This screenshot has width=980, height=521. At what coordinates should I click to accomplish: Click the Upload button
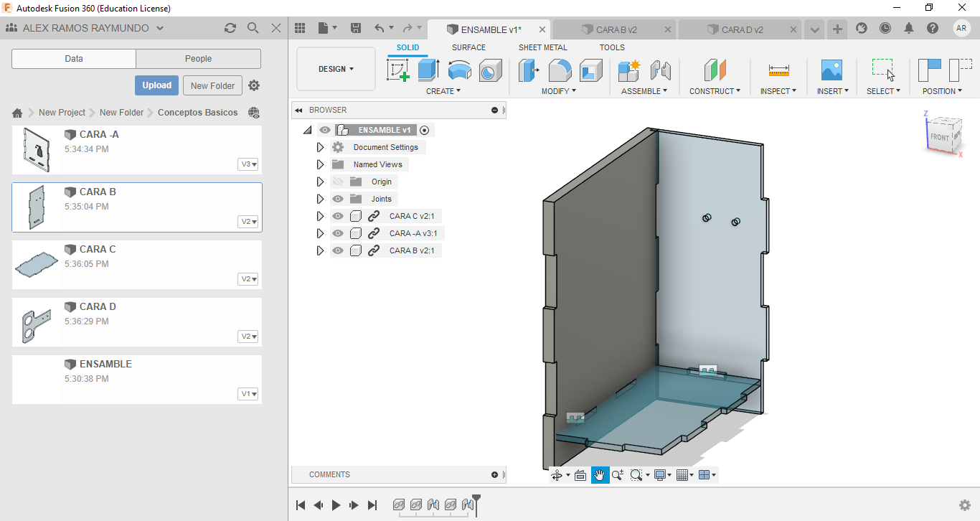156,85
